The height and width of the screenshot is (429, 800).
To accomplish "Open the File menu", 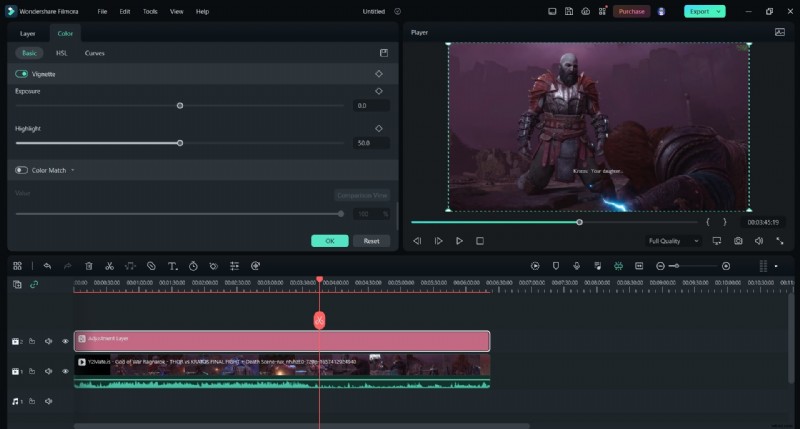I will (102, 11).
